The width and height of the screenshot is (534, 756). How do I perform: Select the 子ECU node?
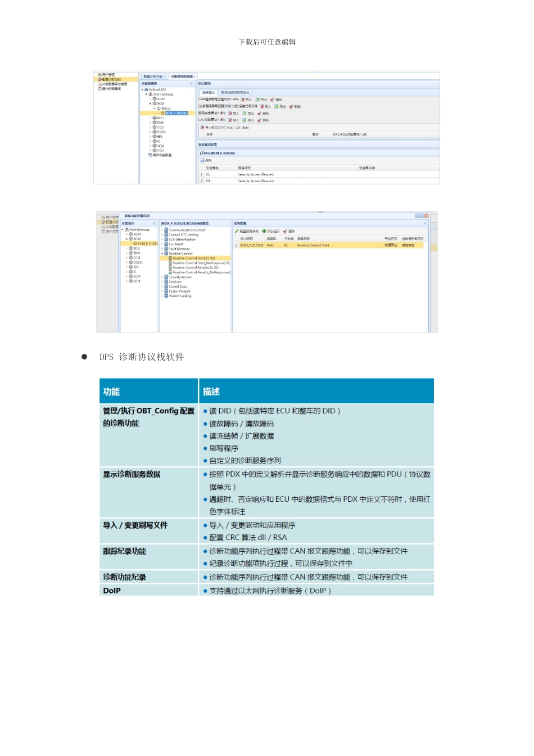click(165, 109)
